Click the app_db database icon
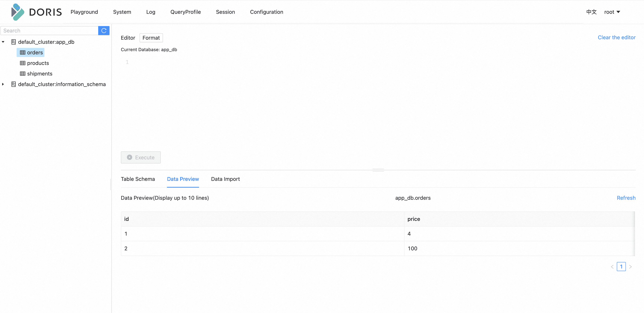Screen dimensions: 644x313 click(x=14, y=42)
